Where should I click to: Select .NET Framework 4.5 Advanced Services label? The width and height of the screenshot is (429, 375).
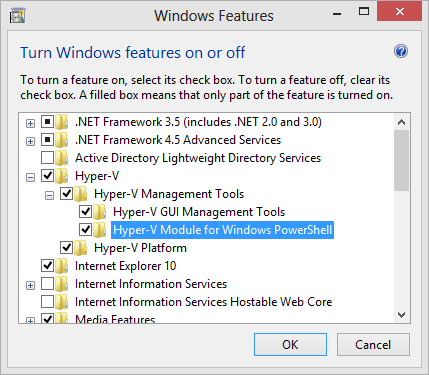click(x=178, y=140)
